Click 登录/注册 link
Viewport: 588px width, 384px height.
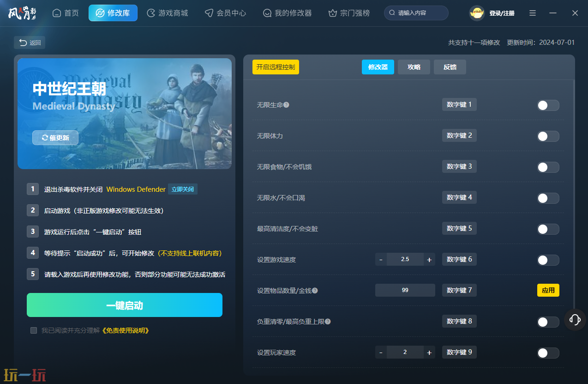point(502,13)
